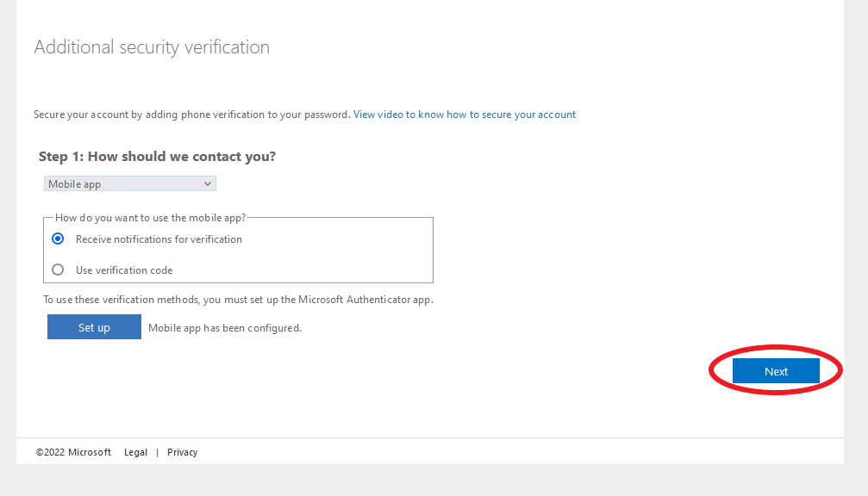
Task: Click the separator bar between Legal and Privacy
Action: pyautogui.click(x=157, y=452)
